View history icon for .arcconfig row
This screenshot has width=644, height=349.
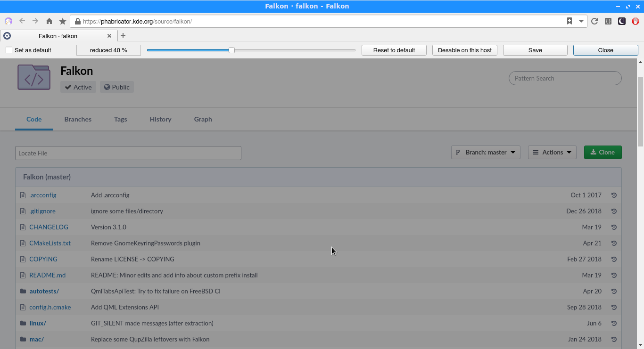[x=614, y=195]
